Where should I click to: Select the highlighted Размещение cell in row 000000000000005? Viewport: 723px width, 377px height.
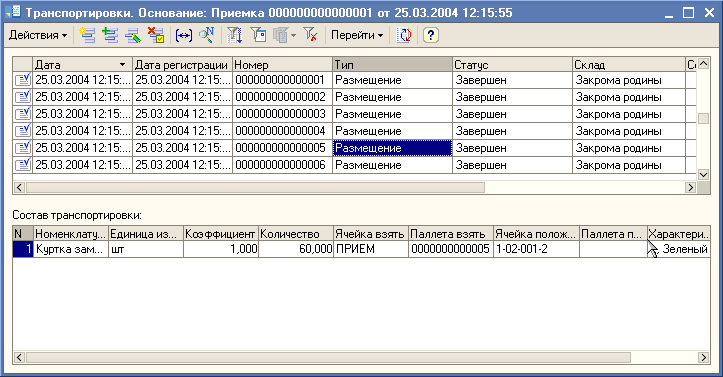pos(392,148)
